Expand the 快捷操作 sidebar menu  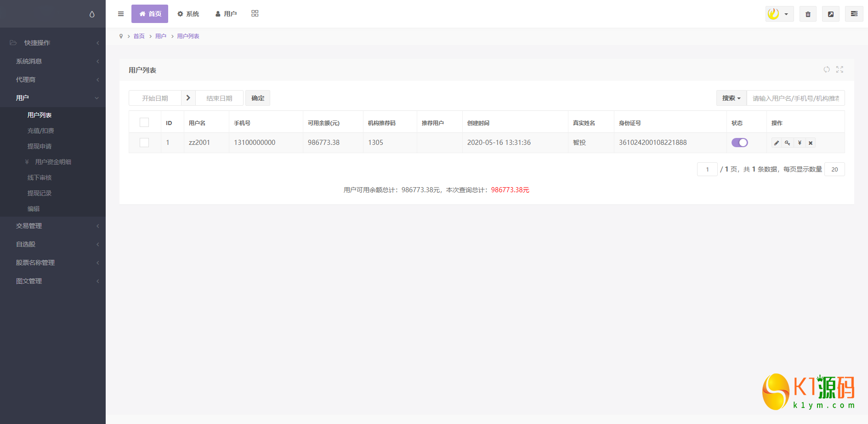(53, 43)
